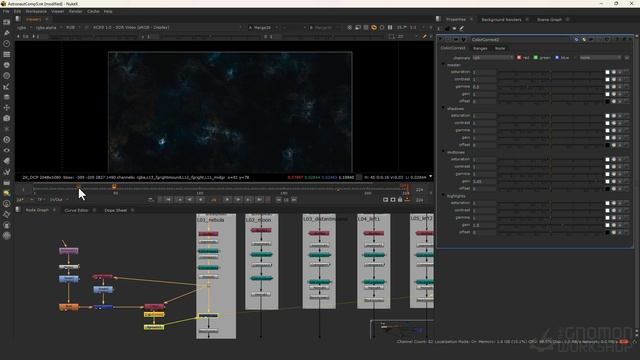640x360 pixels.
Task: Click the timeline lock icon
Action: point(400,200)
